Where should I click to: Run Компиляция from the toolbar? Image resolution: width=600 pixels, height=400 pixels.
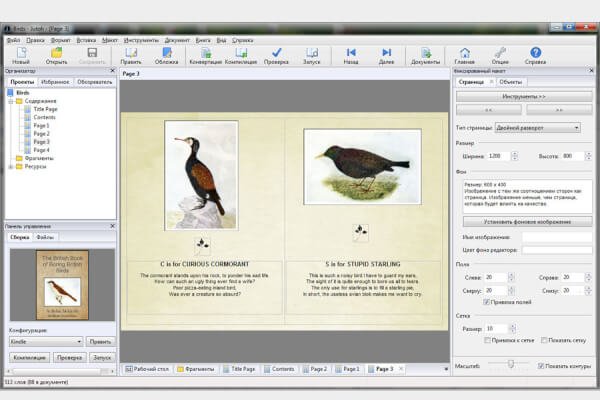pos(241,56)
